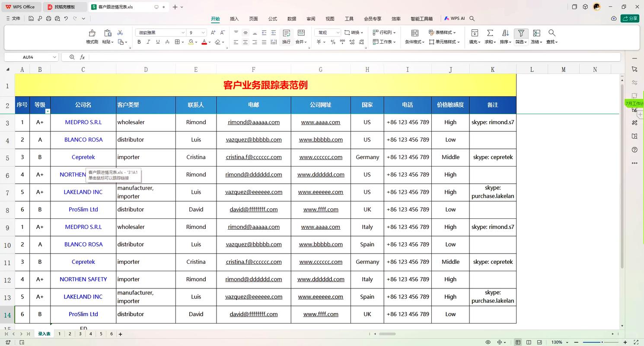Open the View (视图) ribbon tab
Screen dimensions: 644x346
330,19
